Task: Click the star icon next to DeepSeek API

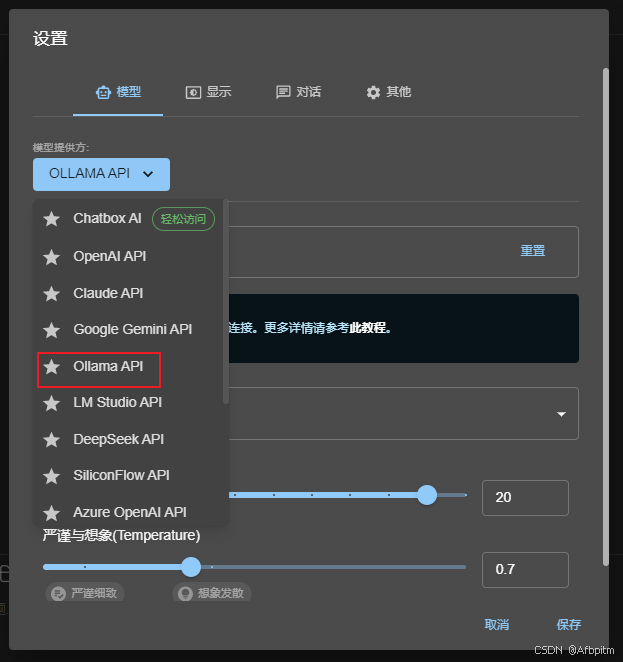Action: 51,440
